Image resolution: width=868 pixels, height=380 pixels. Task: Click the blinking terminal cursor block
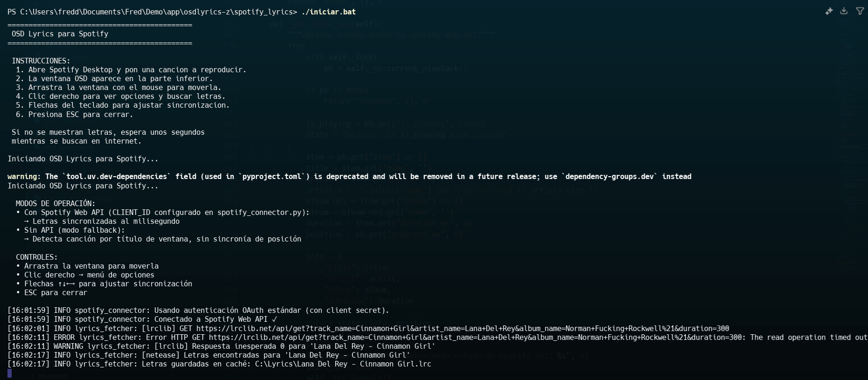(10, 373)
